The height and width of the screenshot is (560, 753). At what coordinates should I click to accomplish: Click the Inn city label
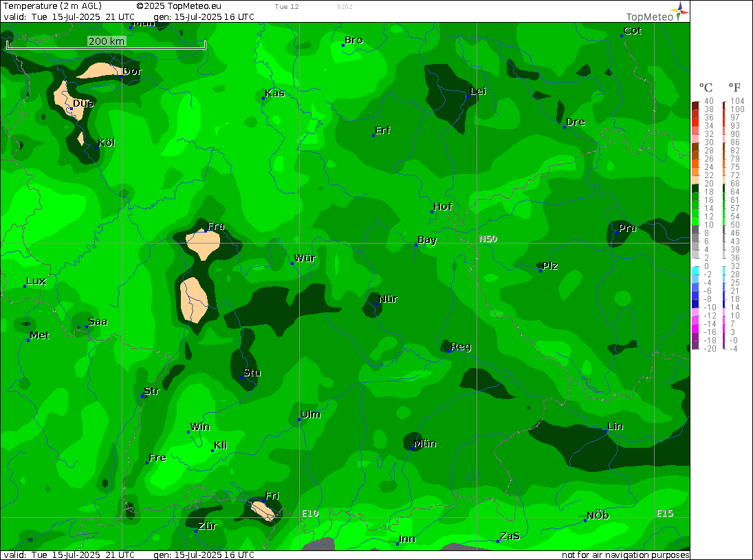pos(407,539)
